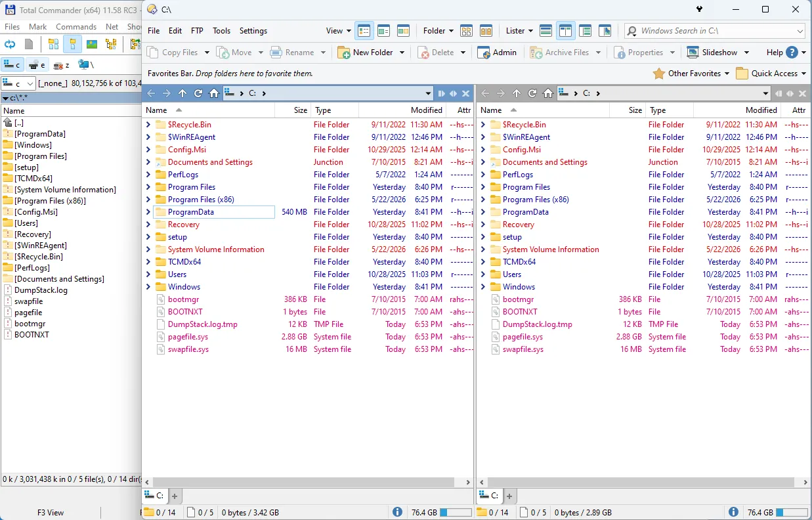
Task: Toggle the folder tree panel button
Action: click(585, 30)
